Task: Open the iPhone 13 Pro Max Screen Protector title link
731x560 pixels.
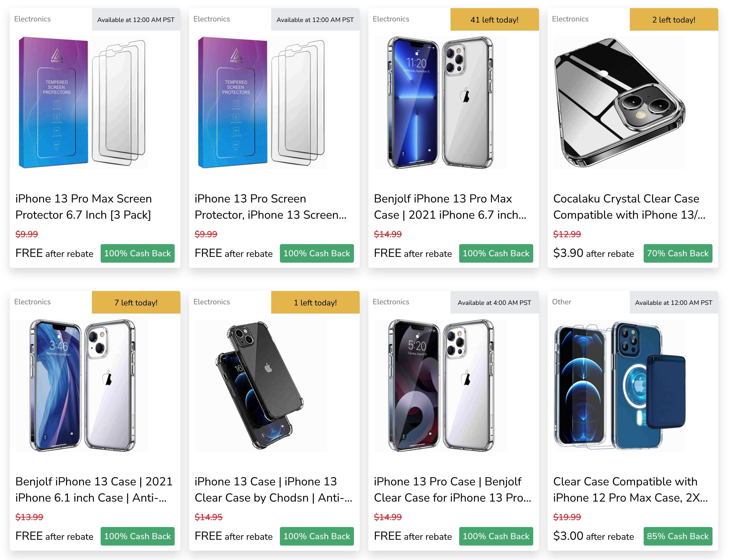Action: [x=84, y=207]
